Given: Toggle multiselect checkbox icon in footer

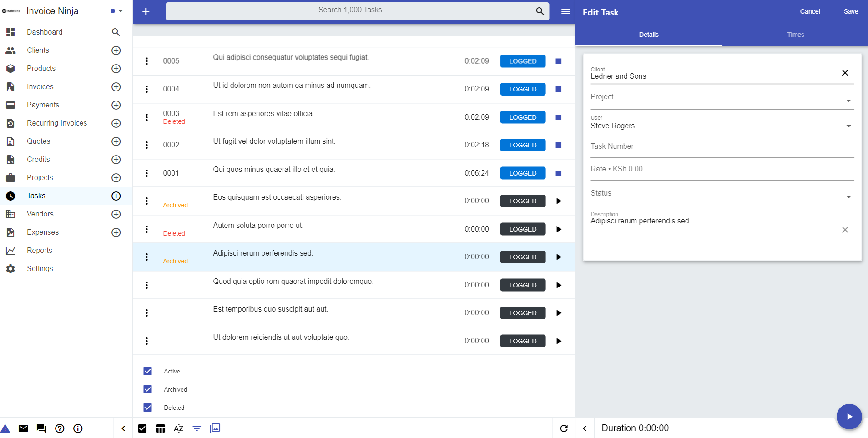Looking at the screenshot, I should click(x=142, y=428).
